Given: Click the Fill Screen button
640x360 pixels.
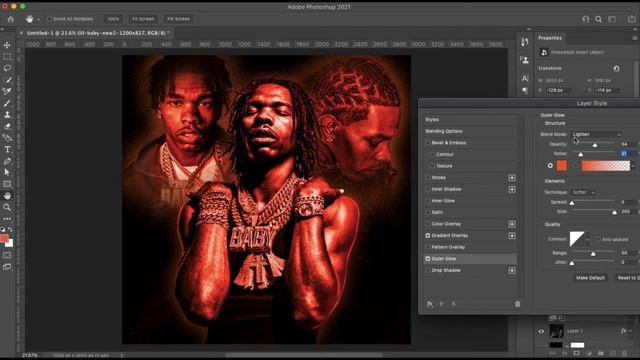Looking at the screenshot, I should pyautogui.click(x=178, y=19).
